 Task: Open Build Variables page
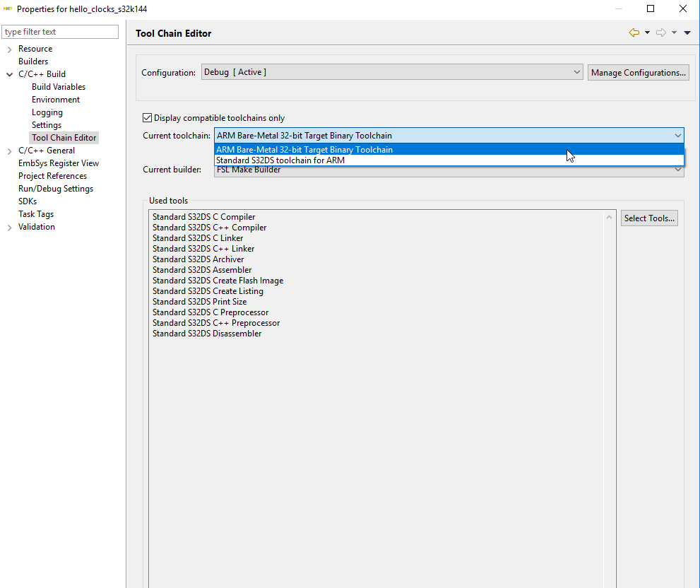[x=59, y=87]
